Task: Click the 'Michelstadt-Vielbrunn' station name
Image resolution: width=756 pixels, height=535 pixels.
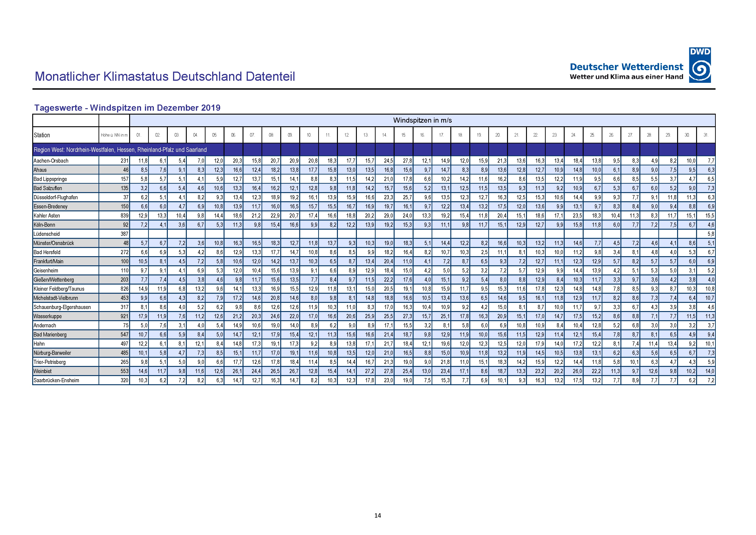Action: tap(56, 298)
